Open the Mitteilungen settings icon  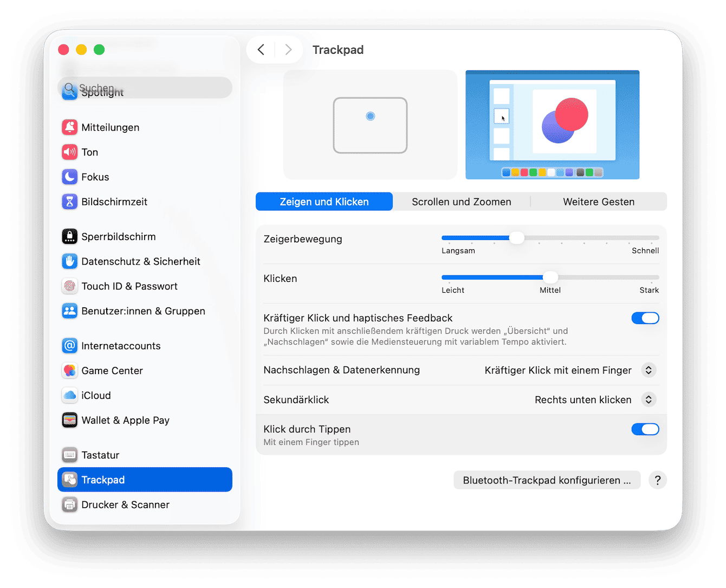click(x=70, y=127)
